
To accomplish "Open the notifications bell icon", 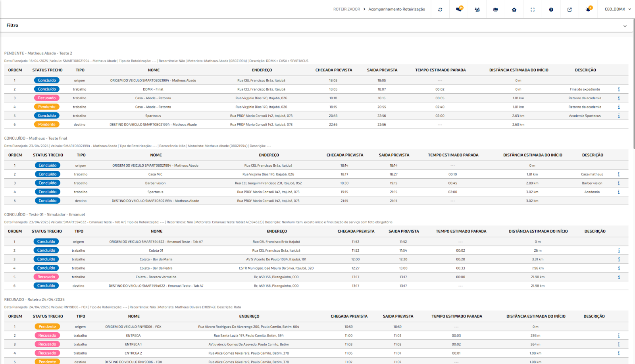I will click(x=588, y=9).
